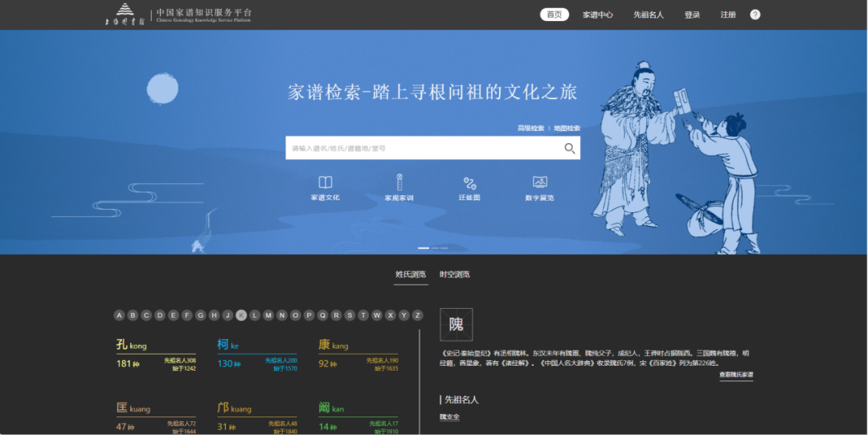The image size is (868, 435).
Task: Open the 迁徙图 migration map icon
Action: (x=469, y=183)
